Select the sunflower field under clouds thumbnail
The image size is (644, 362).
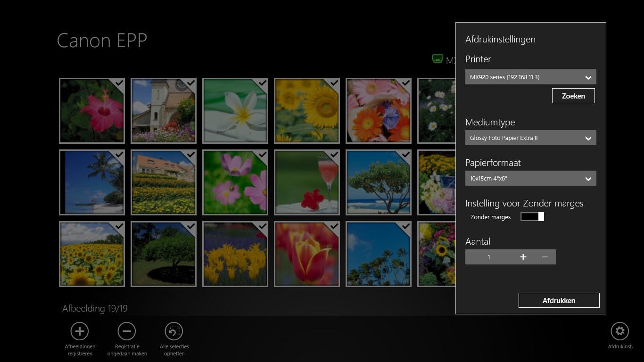[x=92, y=254]
